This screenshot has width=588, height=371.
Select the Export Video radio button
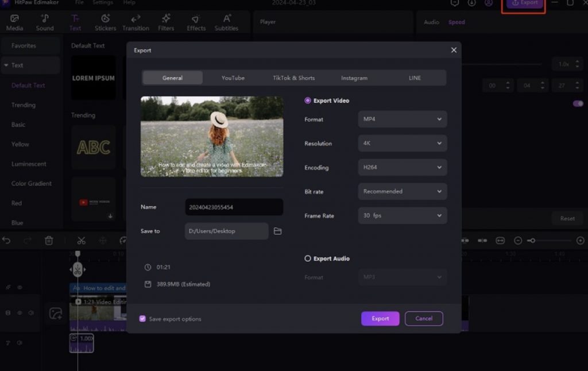click(308, 101)
